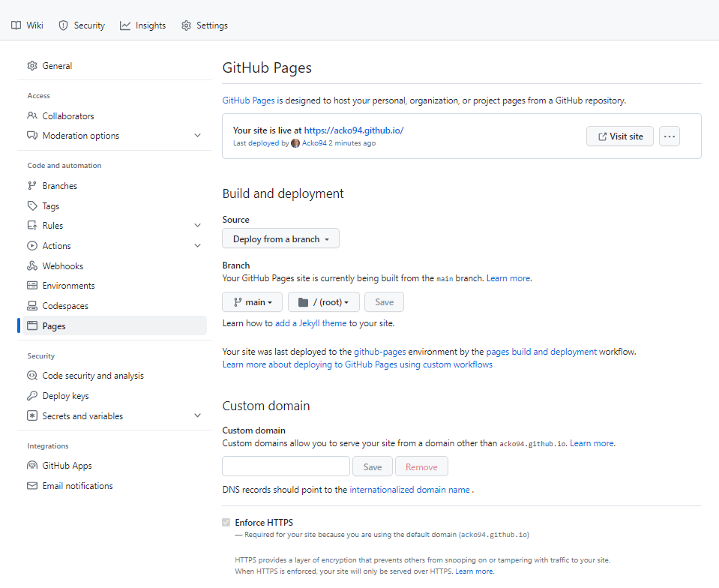This screenshot has width=719, height=588.
Task: Click the Webhooks icon
Action: tap(32, 265)
